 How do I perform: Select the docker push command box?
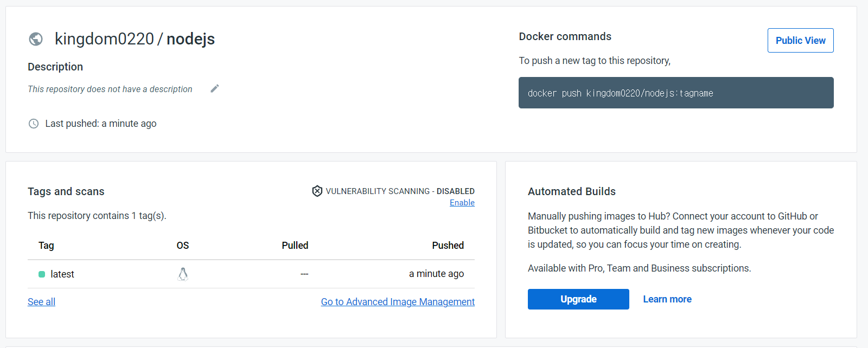click(x=676, y=93)
